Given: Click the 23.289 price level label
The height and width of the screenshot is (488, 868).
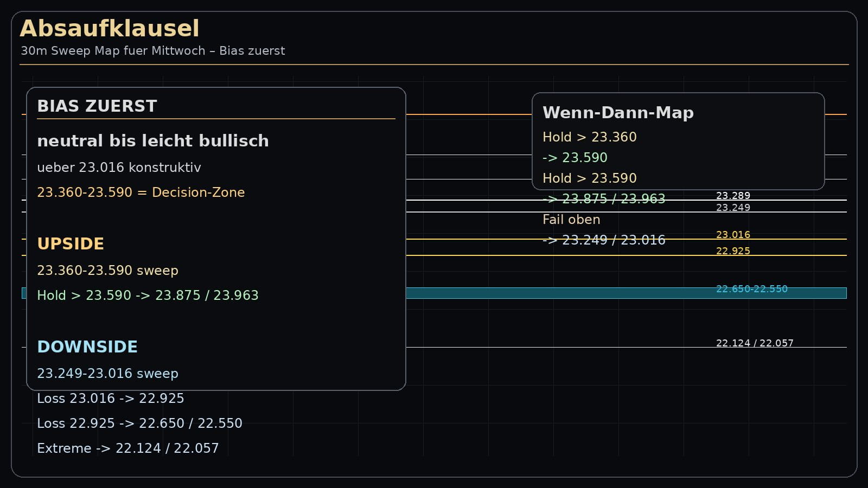Looking at the screenshot, I should 733,195.
